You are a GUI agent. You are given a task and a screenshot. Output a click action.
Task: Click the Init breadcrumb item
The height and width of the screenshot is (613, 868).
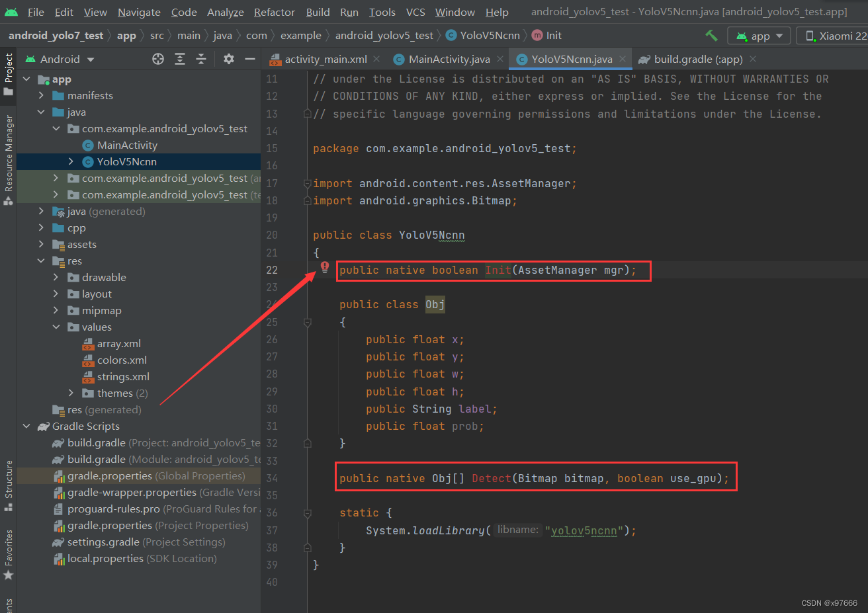[547, 36]
